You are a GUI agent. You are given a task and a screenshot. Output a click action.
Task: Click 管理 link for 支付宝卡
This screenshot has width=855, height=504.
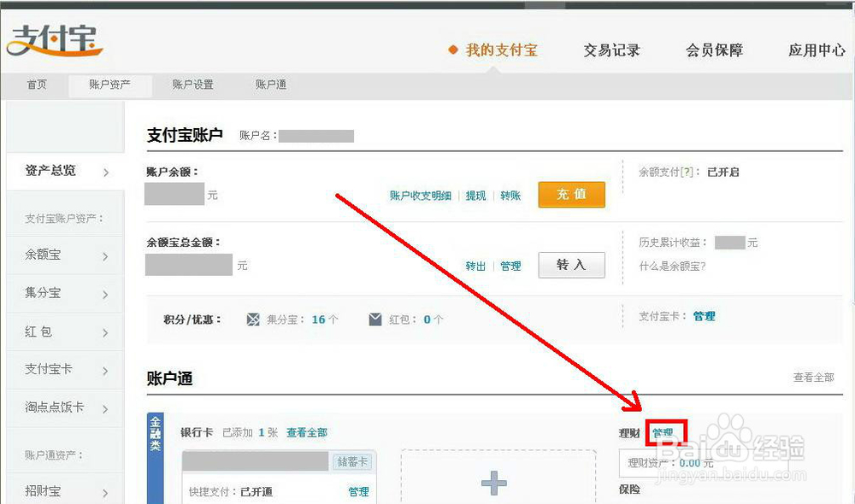[704, 316]
